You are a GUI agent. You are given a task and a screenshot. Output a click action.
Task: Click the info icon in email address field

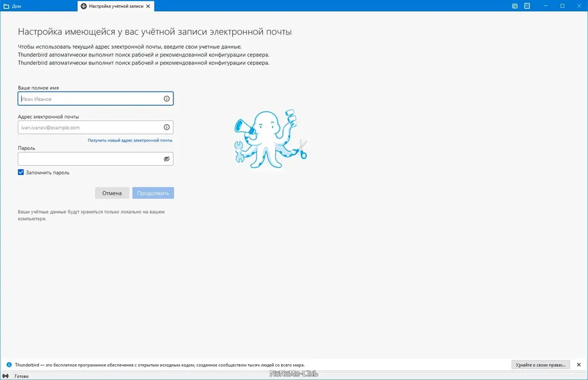[x=166, y=127]
